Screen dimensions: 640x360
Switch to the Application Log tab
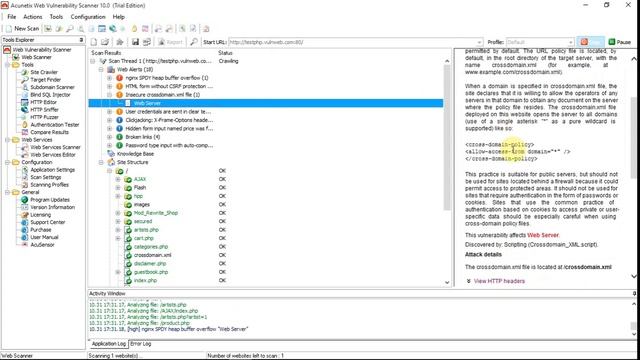(x=109, y=344)
